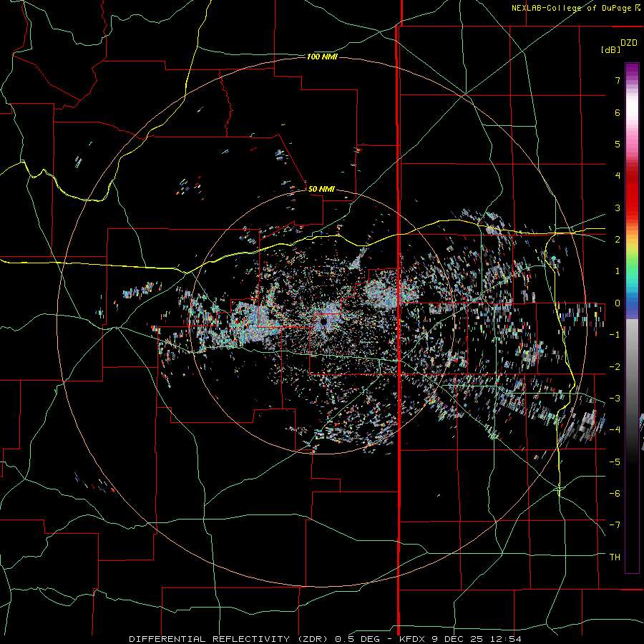Click the TH label in the legend
The height and width of the screenshot is (644, 644).
[x=615, y=557]
